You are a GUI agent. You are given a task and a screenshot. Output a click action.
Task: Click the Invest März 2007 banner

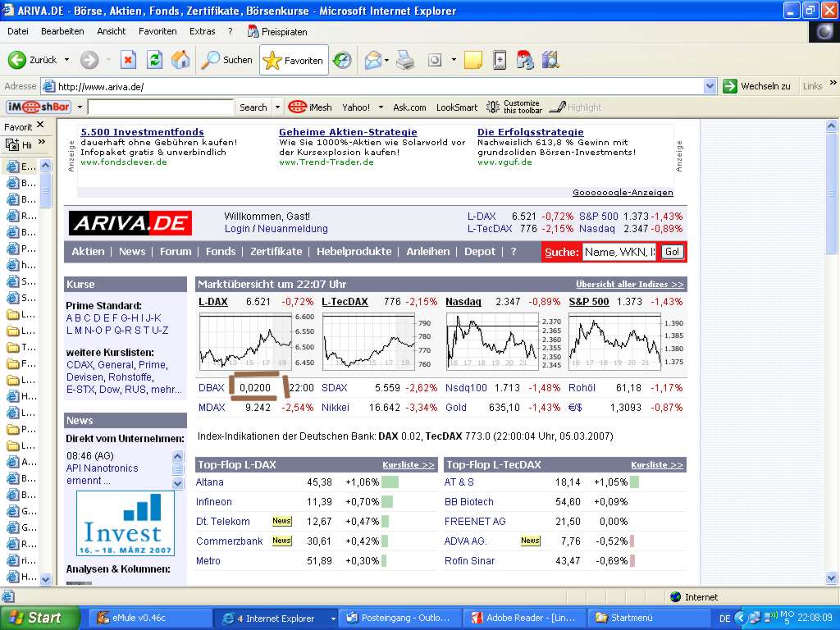126,523
